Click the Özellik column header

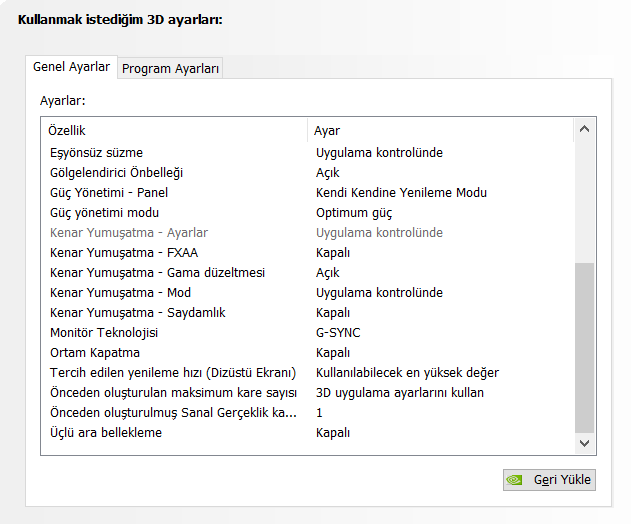point(67,131)
